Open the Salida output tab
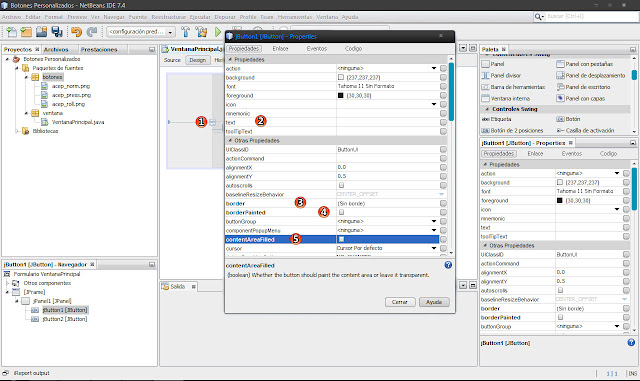The width and height of the screenshot is (640, 381). point(178,286)
